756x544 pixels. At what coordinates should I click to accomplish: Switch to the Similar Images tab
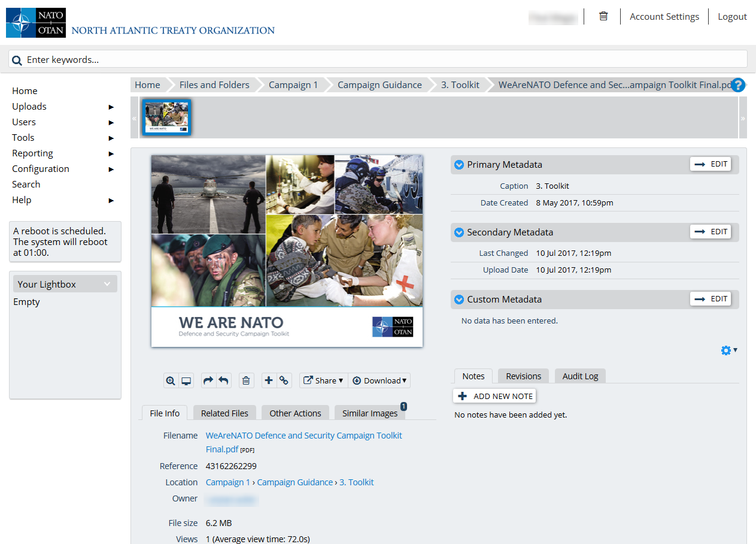370,413
